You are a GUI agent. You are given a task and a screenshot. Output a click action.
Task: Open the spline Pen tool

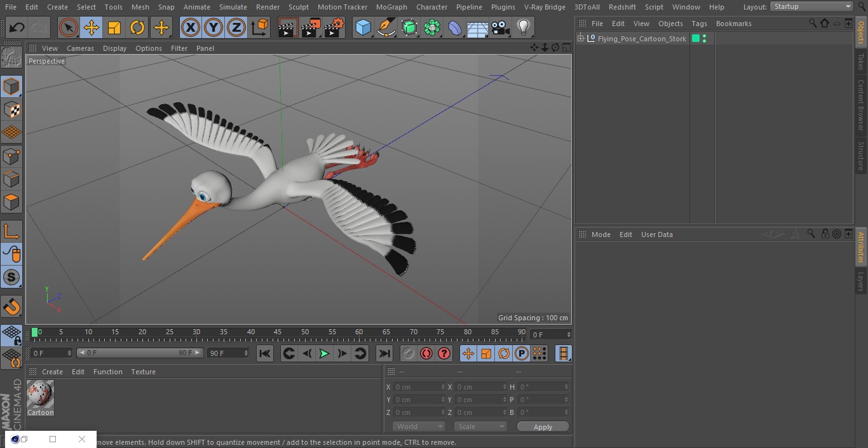click(386, 27)
